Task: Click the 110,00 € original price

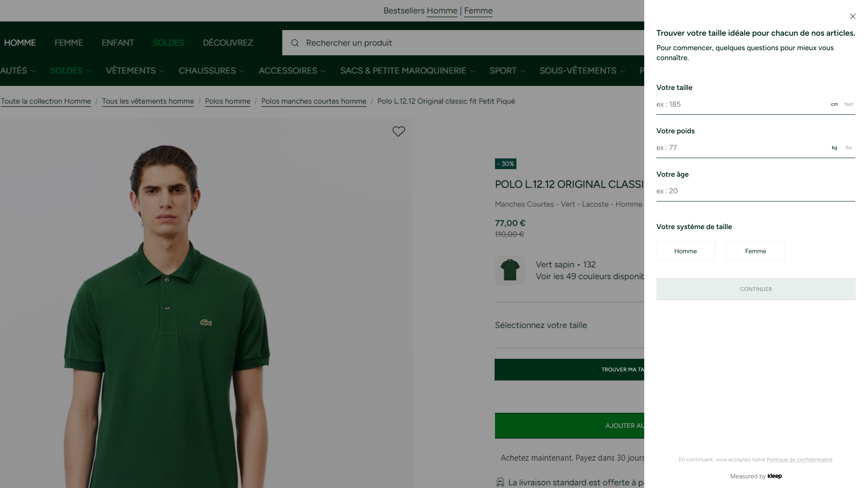Action: (509, 234)
